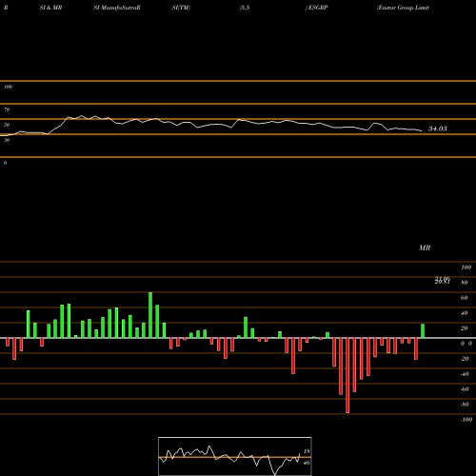
Task: Open the mini RSI chart thumbnail at the bottom
Action: (x=235, y=456)
